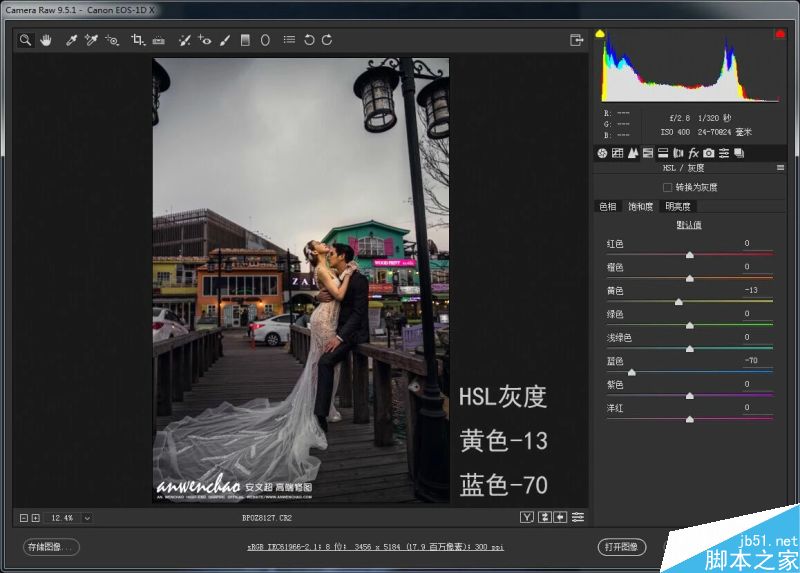
Task: Rotate image 90° clockwise
Action: [x=327, y=40]
